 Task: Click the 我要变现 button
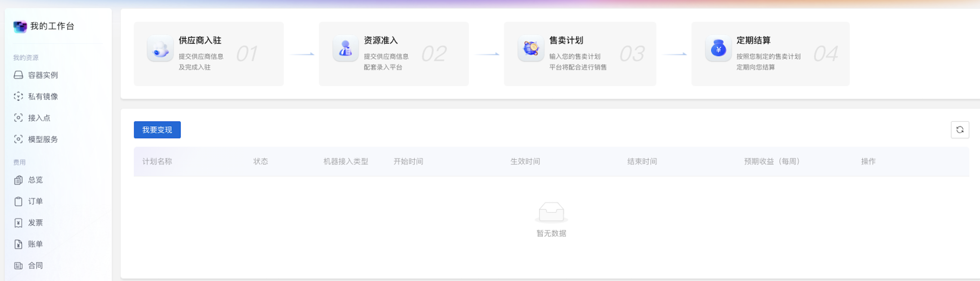click(157, 130)
